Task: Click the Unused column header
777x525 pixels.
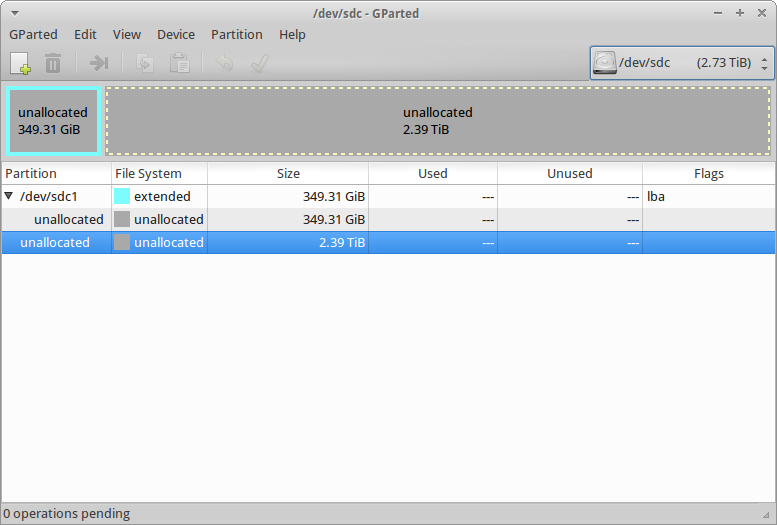Action: (x=570, y=174)
